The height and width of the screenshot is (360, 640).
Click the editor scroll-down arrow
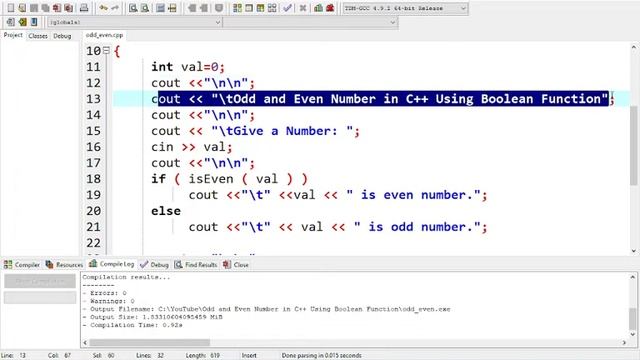coord(633,251)
